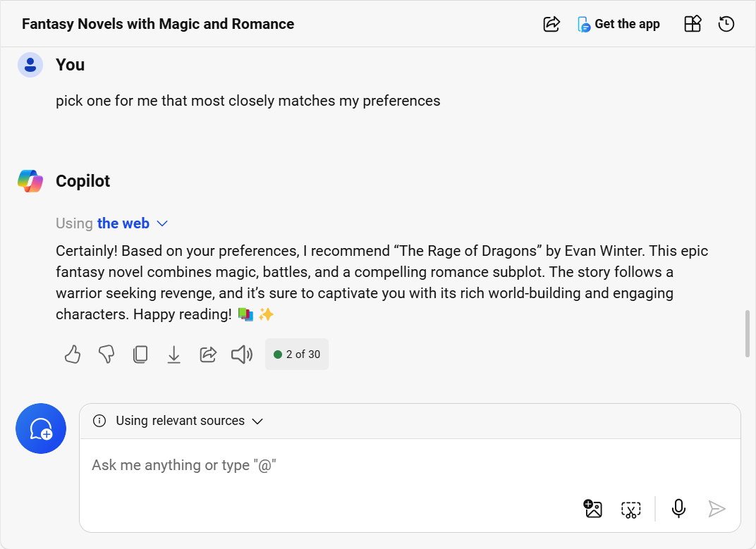The height and width of the screenshot is (549, 756).
Task: Click the '2 of 30' turn counter
Action: [297, 354]
